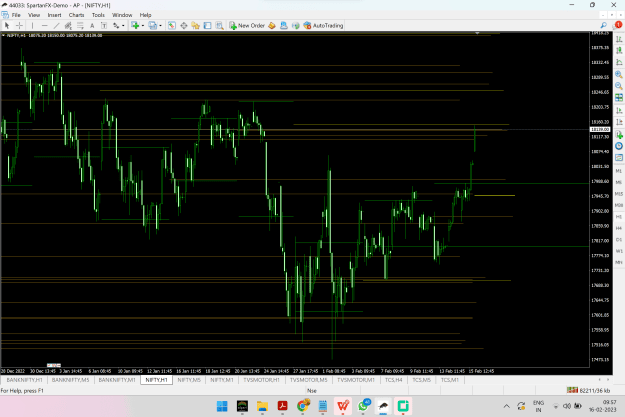The height and width of the screenshot is (417, 625).
Task: Open the Charts menu
Action: pyautogui.click(x=76, y=15)
